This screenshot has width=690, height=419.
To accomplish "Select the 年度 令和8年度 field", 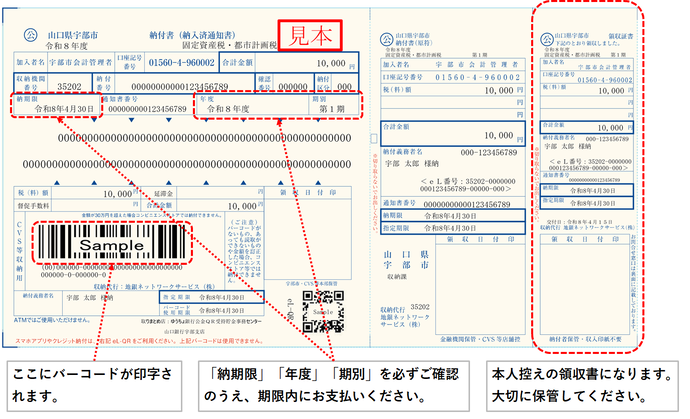I will pos(252,105).
